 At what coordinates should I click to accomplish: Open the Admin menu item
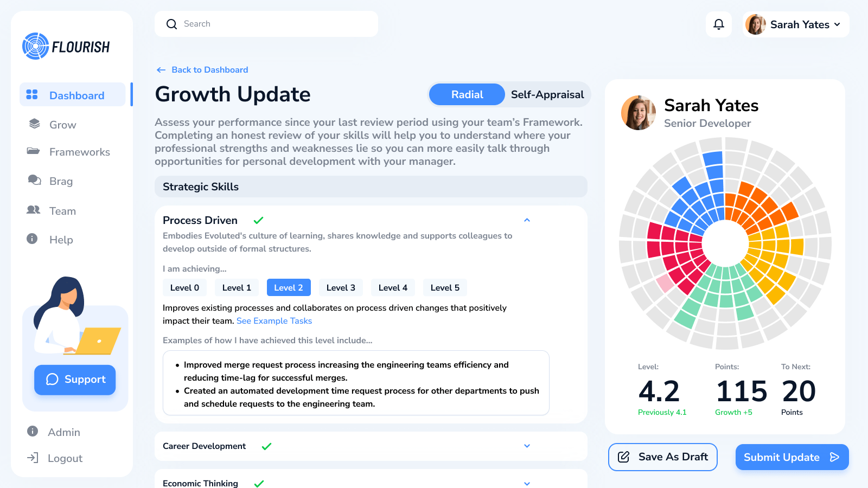(63, 432)
